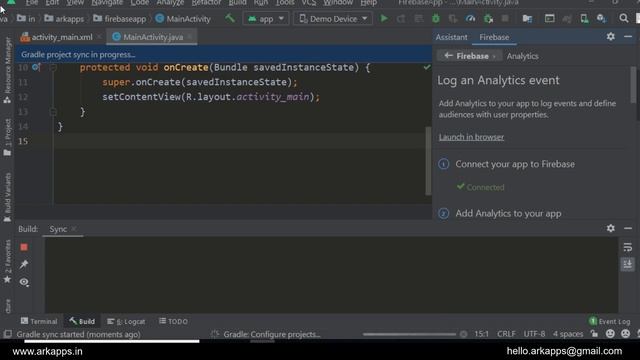Open the app run configuration dropdown

tap(266, 19)
